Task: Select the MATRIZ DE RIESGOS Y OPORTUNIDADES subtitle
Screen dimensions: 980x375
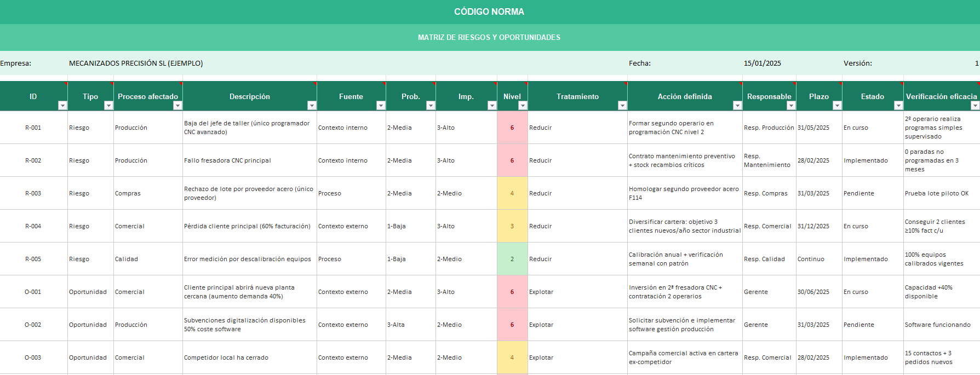Action: pos(489,37)
